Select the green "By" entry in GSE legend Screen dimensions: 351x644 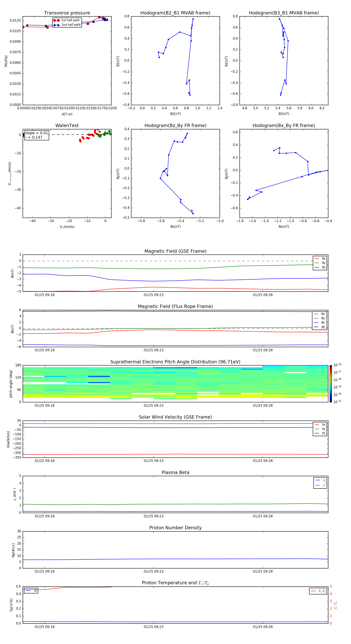click(320, 263)
